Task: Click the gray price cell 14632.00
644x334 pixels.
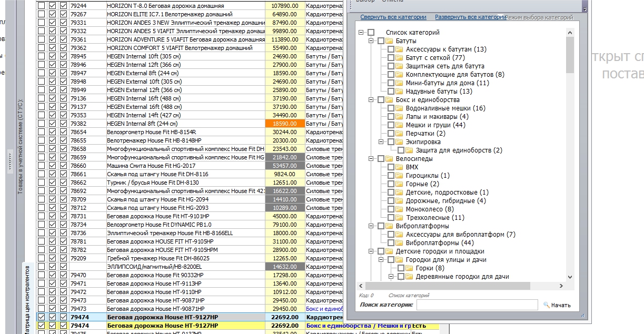Action: 285,267
